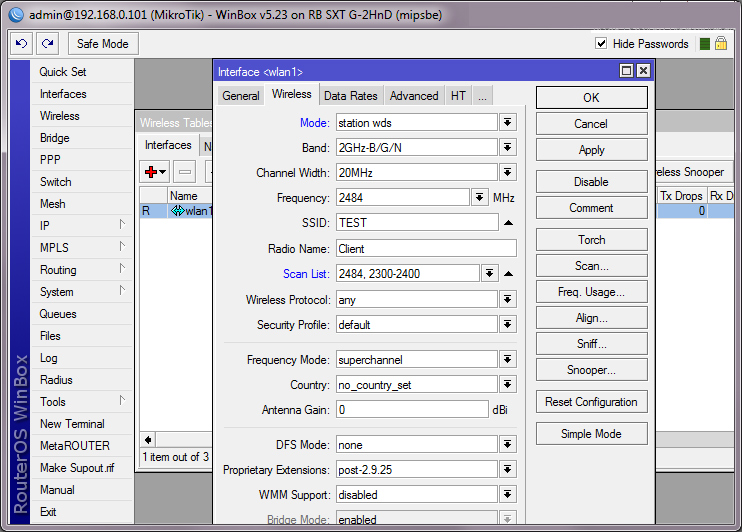Click the Disable button
Image resolution: width=742 pixels, height=532 pixels.
click(592, 182)
